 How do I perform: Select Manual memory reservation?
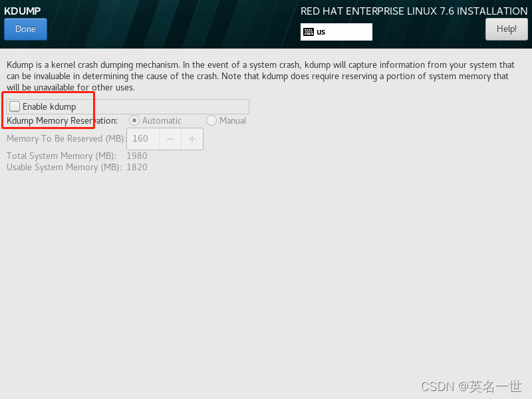tap(211, 120)
